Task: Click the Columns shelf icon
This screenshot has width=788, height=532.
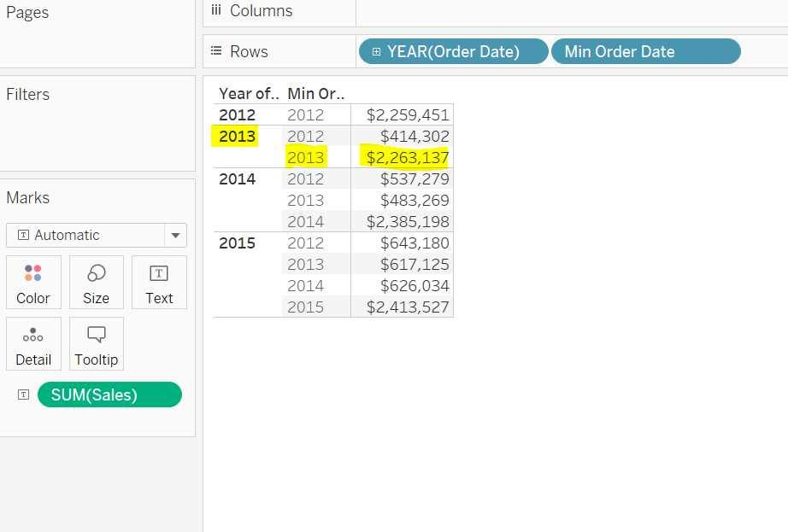Action: tap(216, 11)
